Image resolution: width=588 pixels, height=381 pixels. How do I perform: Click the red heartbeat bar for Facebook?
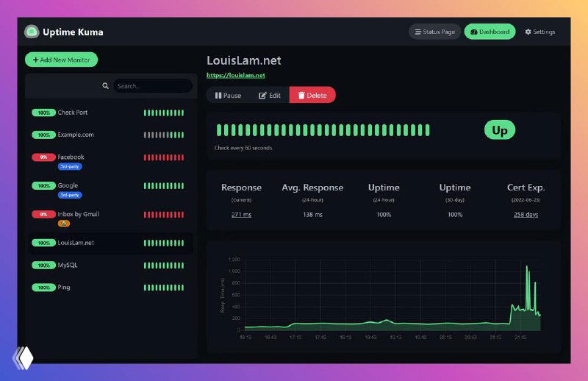(164, 157)
